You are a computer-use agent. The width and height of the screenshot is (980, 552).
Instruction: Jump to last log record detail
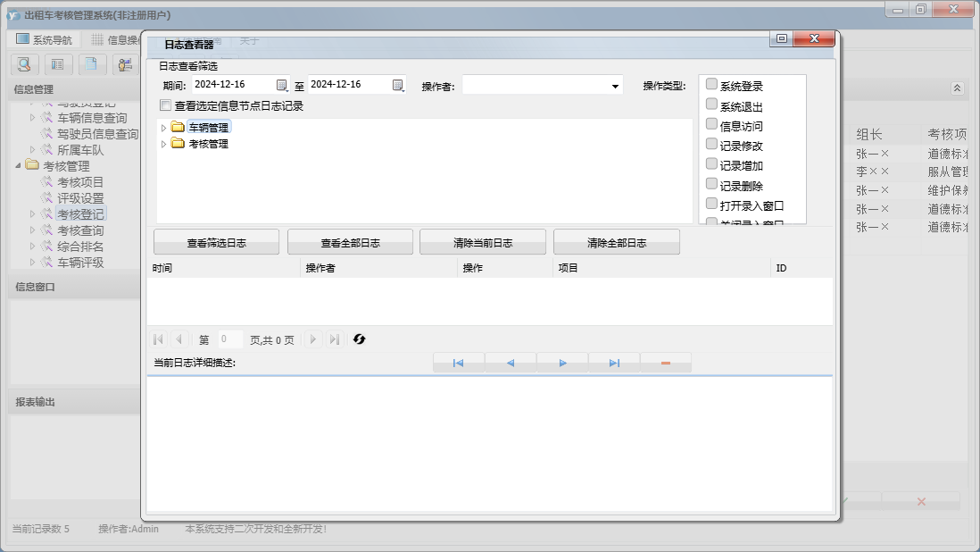pos(614,363)
